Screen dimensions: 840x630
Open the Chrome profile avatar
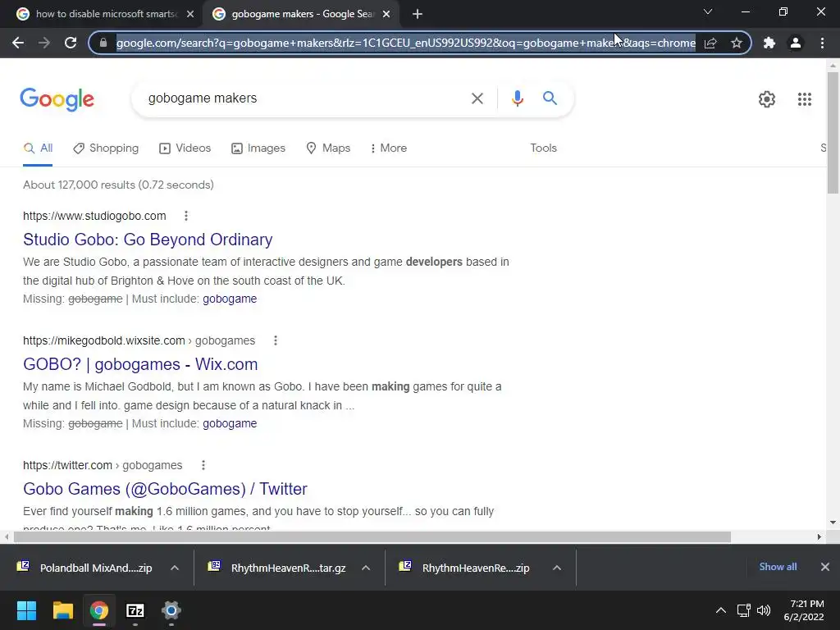click(x=796, y=43)
